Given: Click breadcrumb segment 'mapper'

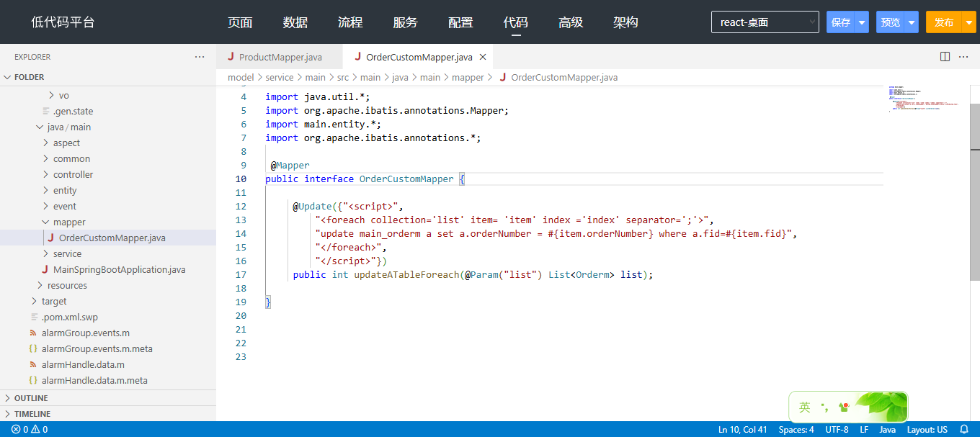Looking at the screenshot, I should coord(468,77).
